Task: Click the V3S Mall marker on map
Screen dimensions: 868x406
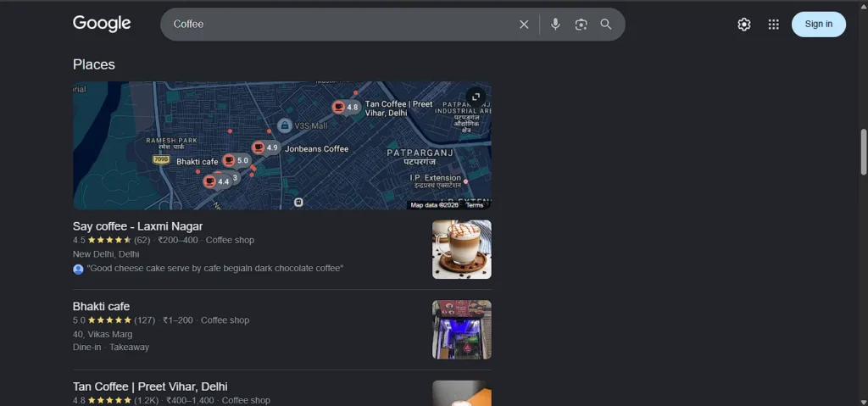Action: click(x=285, y=125)
